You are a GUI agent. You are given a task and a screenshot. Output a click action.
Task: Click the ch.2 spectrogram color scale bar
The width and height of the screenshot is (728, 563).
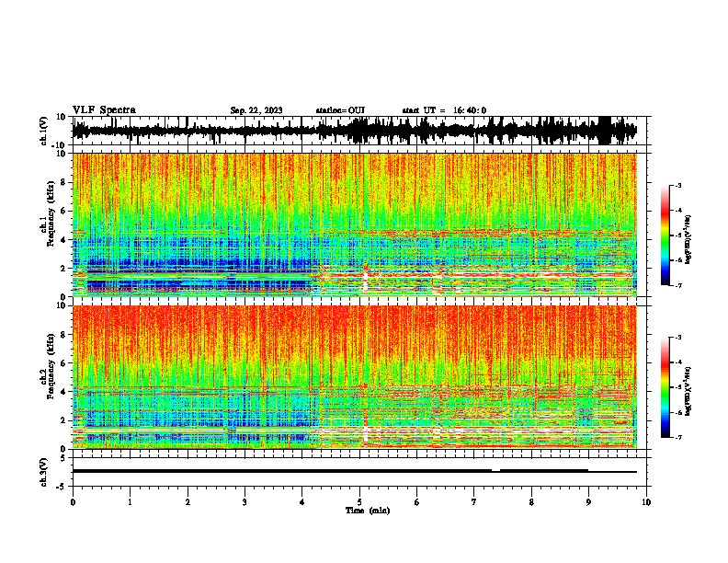pos(665,387)
